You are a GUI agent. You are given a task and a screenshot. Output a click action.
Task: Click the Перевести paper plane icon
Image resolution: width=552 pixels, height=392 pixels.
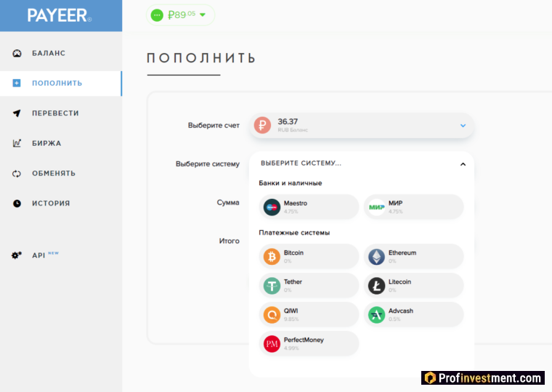pyautogui.click(x=17, y=113)
